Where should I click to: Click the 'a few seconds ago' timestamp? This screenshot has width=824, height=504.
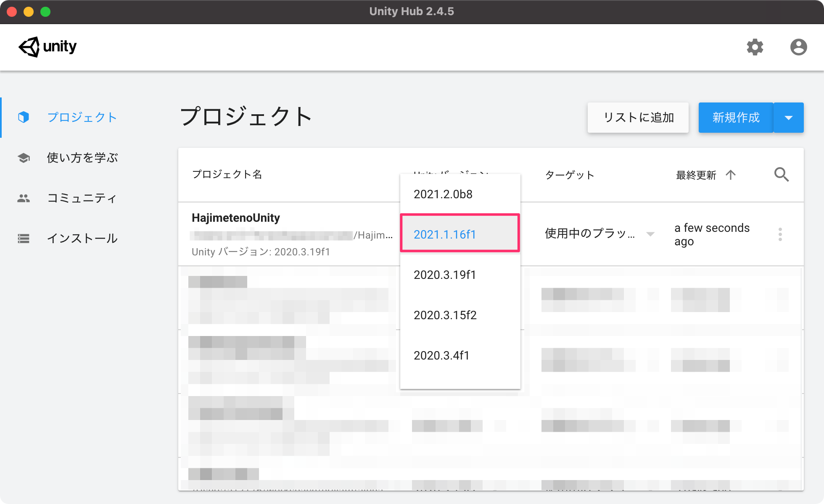point(712,234)
